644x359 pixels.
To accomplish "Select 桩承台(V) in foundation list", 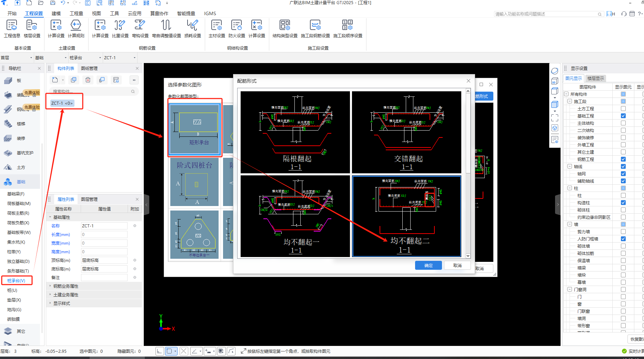I will (16, 280).
